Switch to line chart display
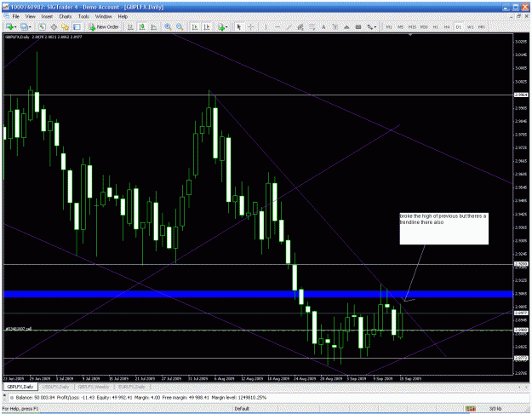Screen dimensions: 532x414 pos(154,26)
